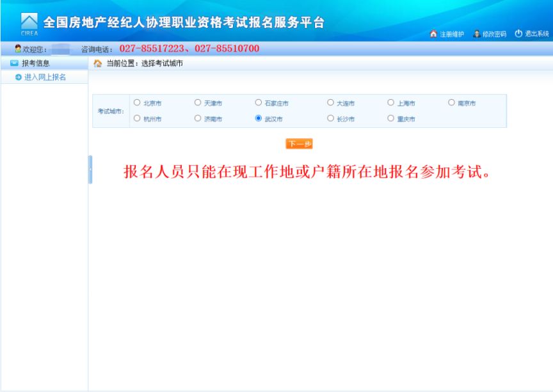Viewport: 553px width, 392px height.
Task: Choose 重庆市 as exam city
Action: (x=391, y=118)
